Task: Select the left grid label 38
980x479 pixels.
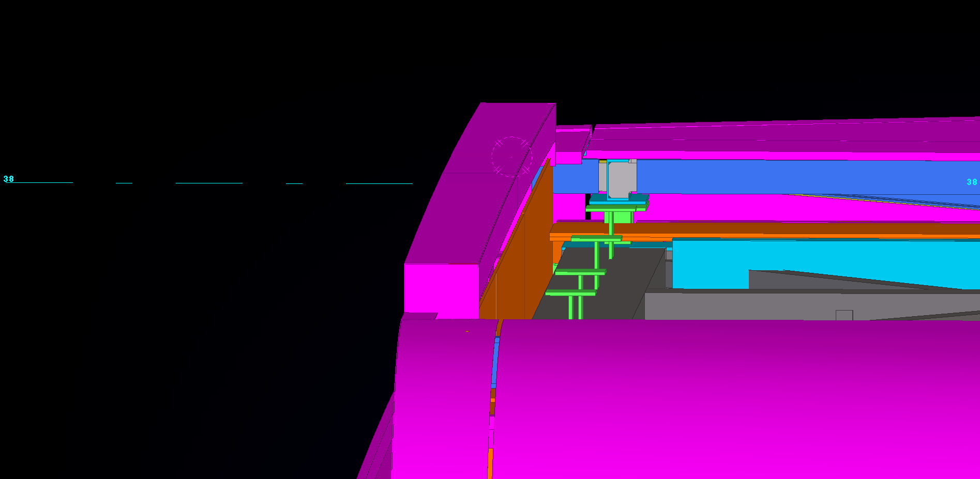Action: (x=9, y=179)
